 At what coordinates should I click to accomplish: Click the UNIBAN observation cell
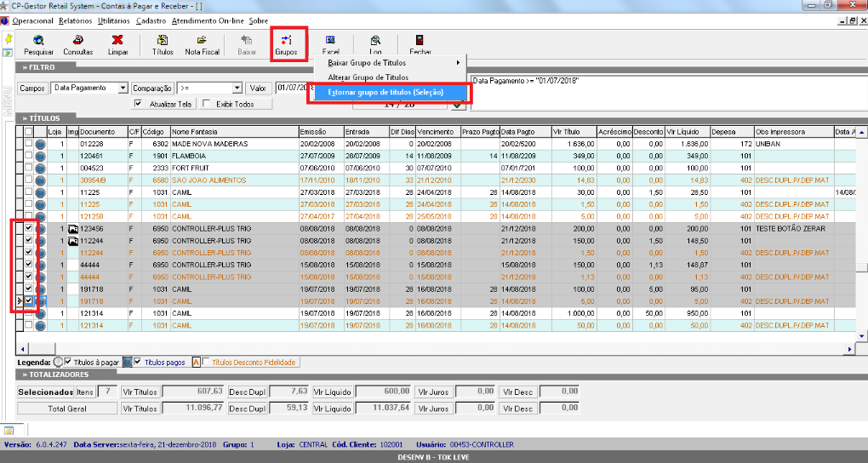[x=794, y=144]
